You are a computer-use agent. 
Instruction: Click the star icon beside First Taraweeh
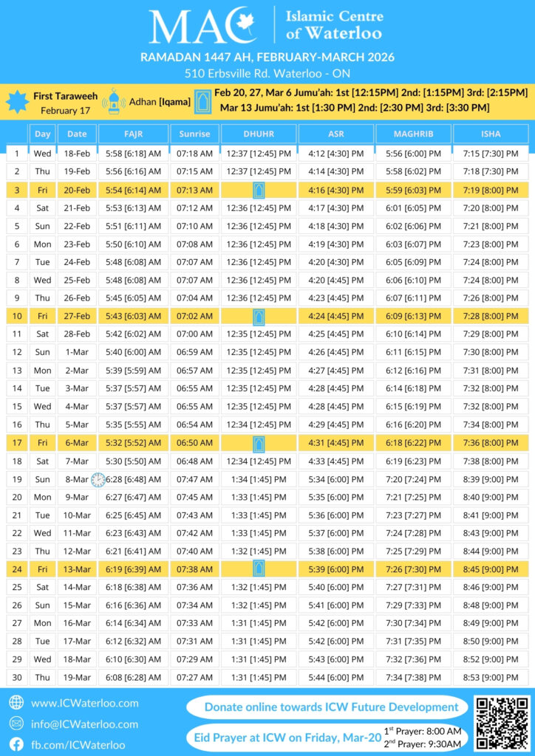(x=17, y=103)
